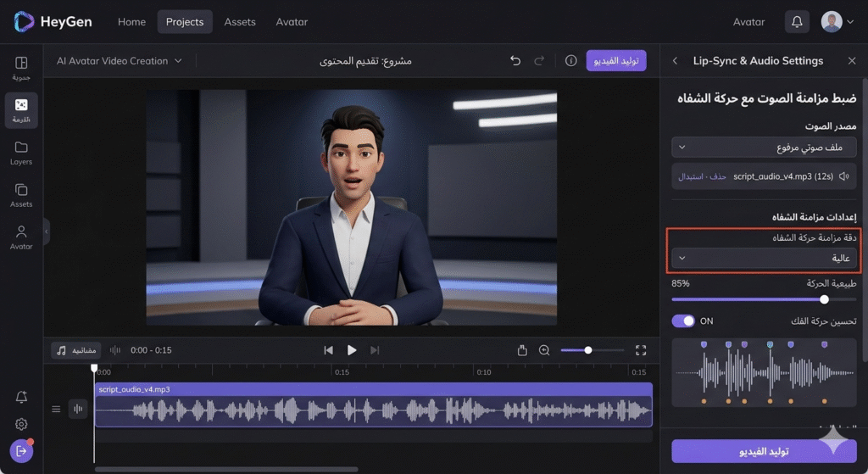Collapse the left sidebar panel handle
Image resolution: width=868 pixels, height=474 pixels.
(x=47, y=231)
